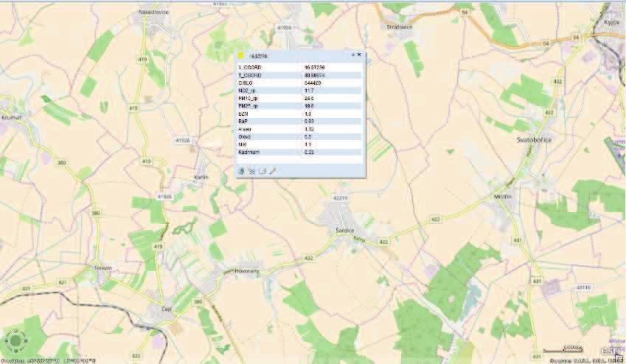Viewport: 626px width, 364px height.
Task: Click the map scale bar
Action: pos(563,349)
